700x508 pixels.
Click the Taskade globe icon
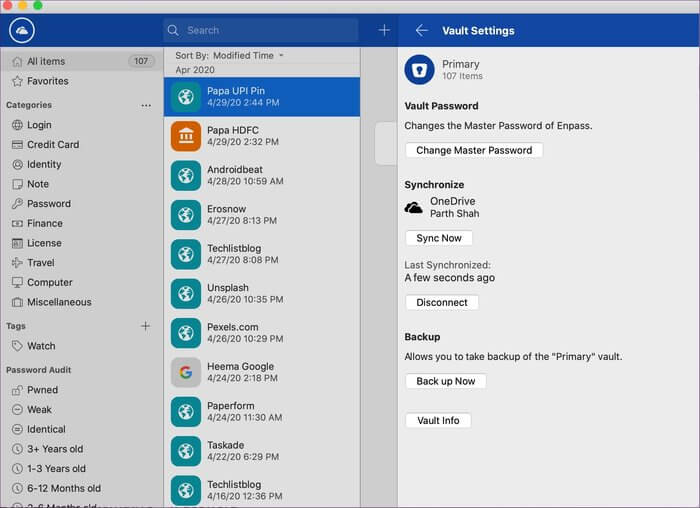click(x=186, y=451)
